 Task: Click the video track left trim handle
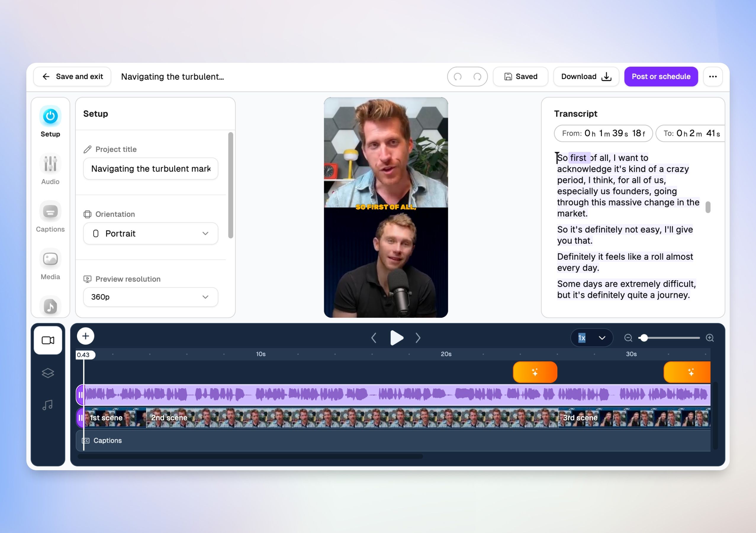point(81,418)
